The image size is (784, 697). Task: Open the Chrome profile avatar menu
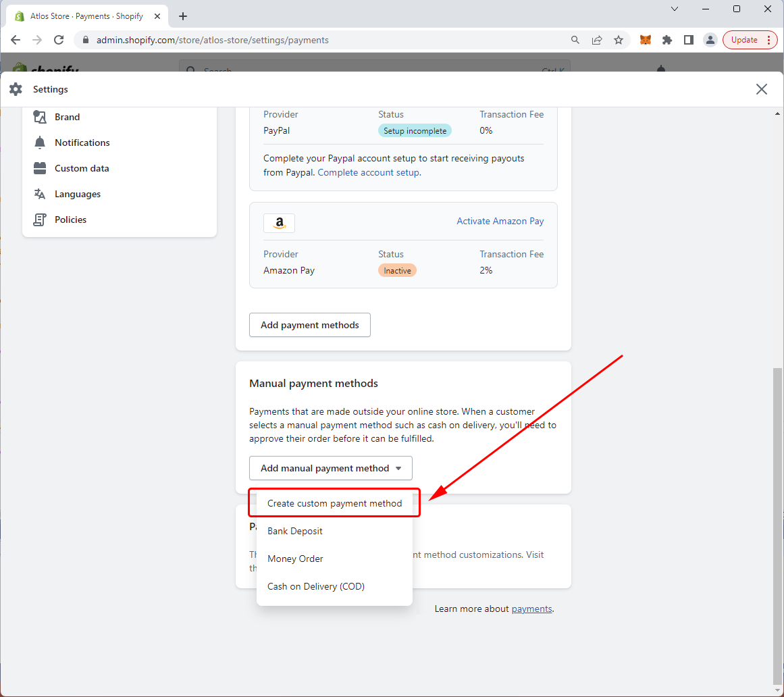710,40
